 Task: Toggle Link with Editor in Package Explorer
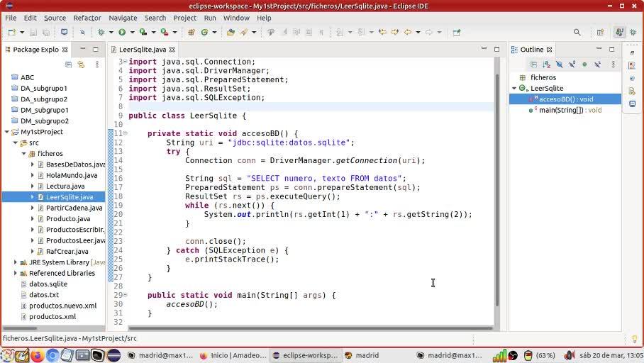click(x=81, y=64)
